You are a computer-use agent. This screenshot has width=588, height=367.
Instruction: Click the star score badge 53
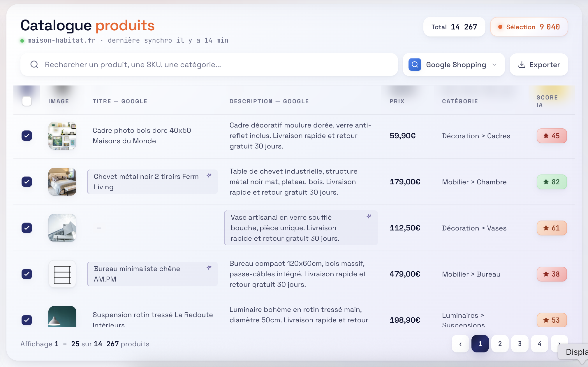tap(552, 320)
